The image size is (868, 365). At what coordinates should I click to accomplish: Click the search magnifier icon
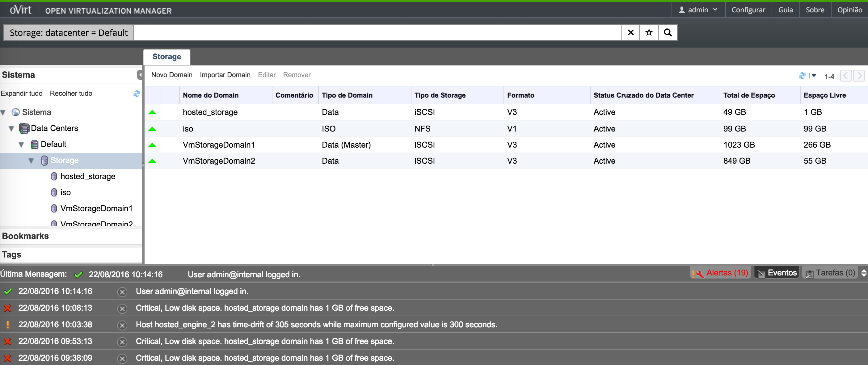click(x=668, y=33)
